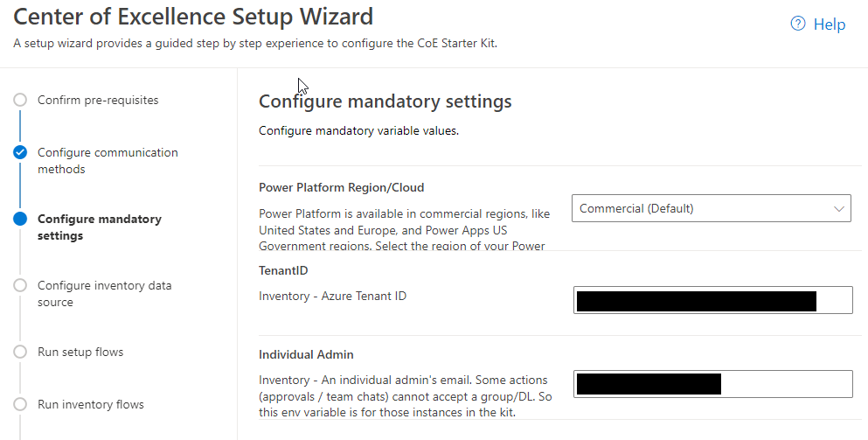Click the completed checkmark step icon
This screenshot has height=440, width=868.
pos(20,152)
